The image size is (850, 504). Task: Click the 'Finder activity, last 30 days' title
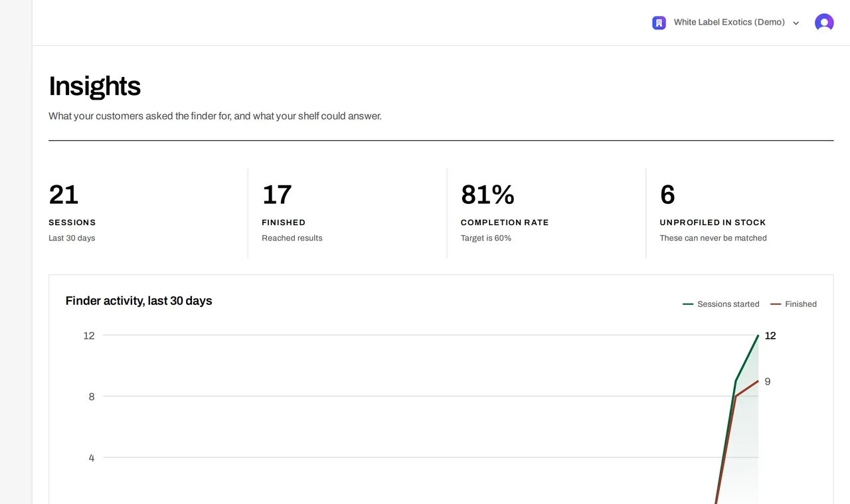pos(139,301)
